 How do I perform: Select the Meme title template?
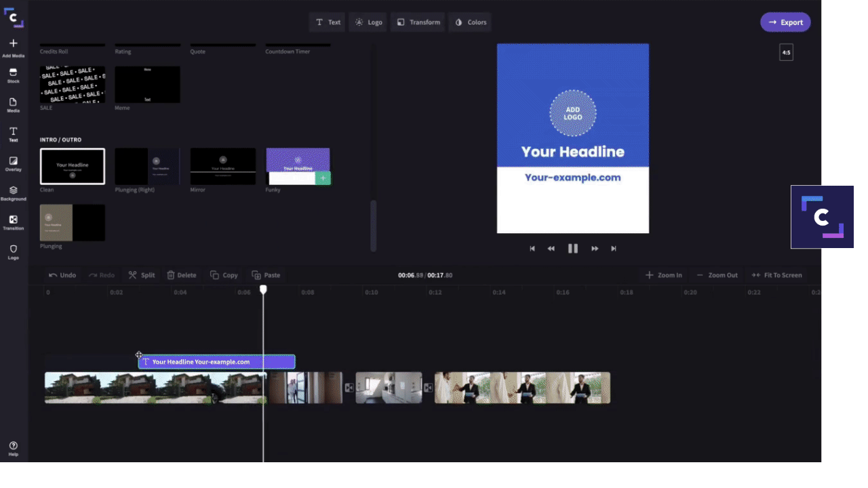(x=148, y=85)
